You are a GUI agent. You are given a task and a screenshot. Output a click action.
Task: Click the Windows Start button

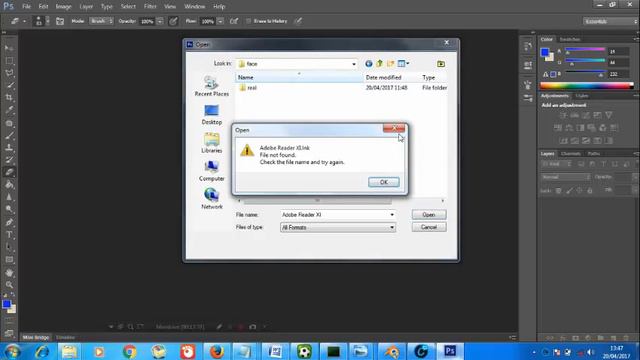click(x=12, y=351)
